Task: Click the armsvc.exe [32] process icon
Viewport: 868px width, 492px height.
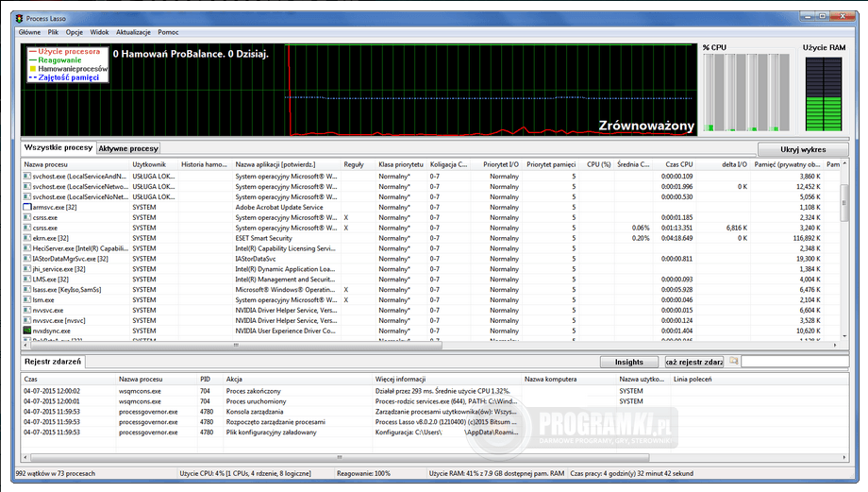Action: coord(26,207)
